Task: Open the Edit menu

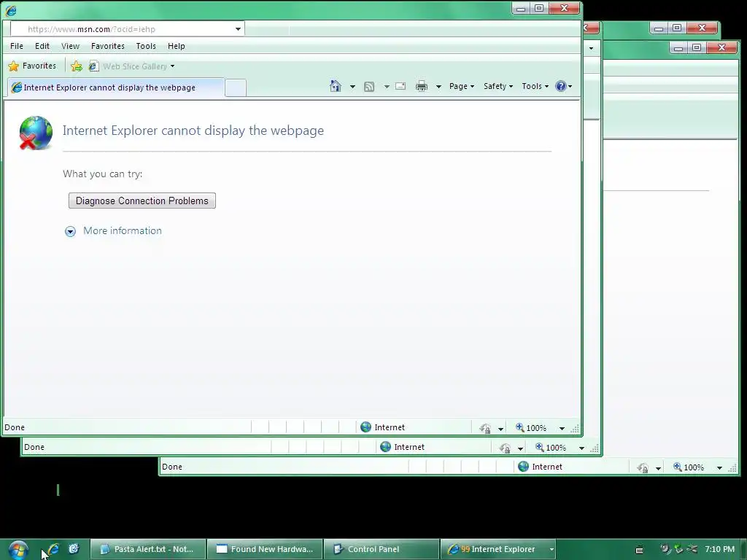Action: [42, 46]
